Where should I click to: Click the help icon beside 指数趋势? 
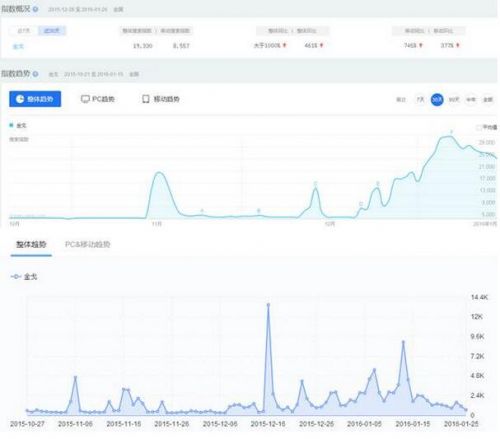click(x=35, y=74)
